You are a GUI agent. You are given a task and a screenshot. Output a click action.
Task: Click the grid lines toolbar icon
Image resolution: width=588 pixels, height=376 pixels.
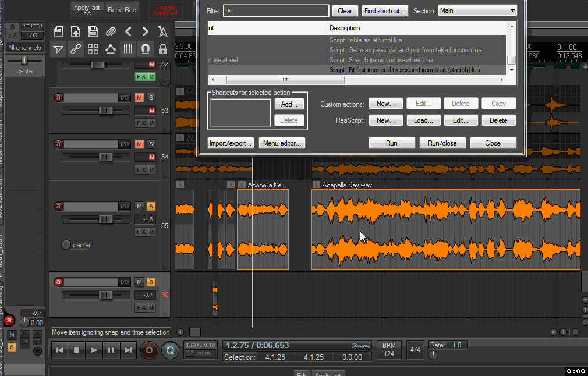(x=127, y=49)
